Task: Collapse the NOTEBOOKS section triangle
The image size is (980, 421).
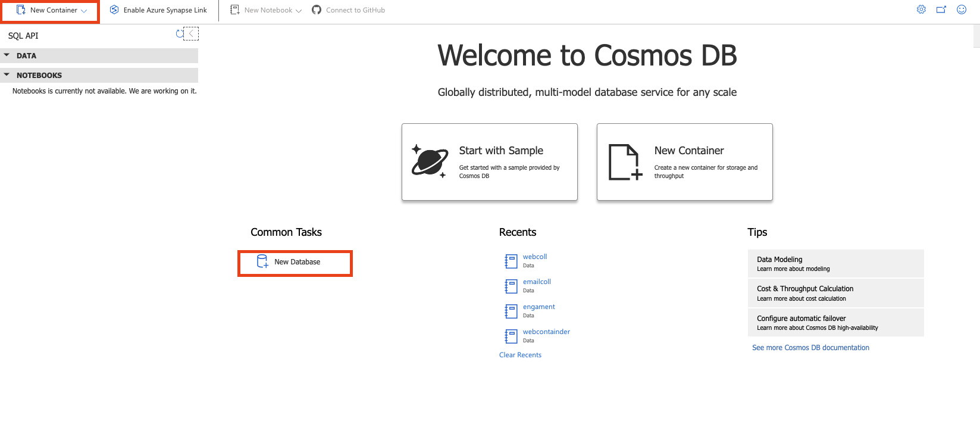Action: click(x=7, y=75)
